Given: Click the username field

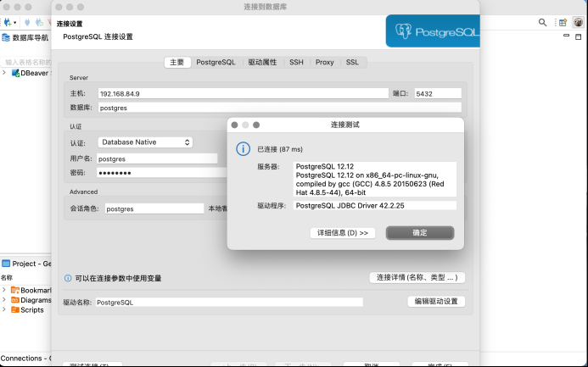Looking at the screenshot, I should point(157,158).
